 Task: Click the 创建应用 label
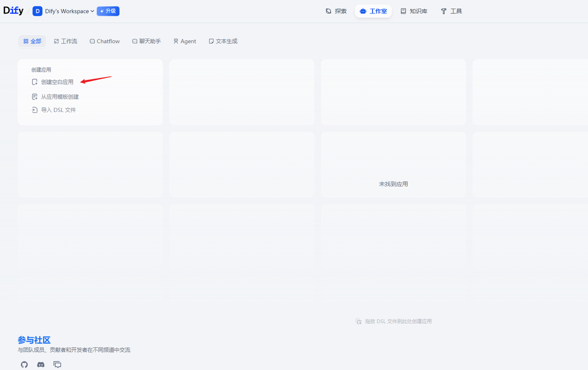(x=41, y=70)
